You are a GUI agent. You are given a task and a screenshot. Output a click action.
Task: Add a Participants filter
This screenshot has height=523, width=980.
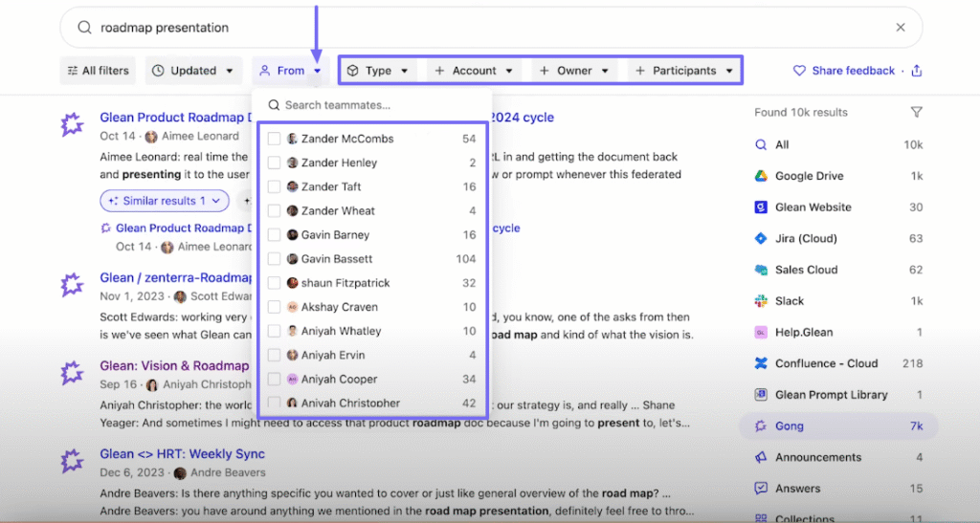point(683,71)
